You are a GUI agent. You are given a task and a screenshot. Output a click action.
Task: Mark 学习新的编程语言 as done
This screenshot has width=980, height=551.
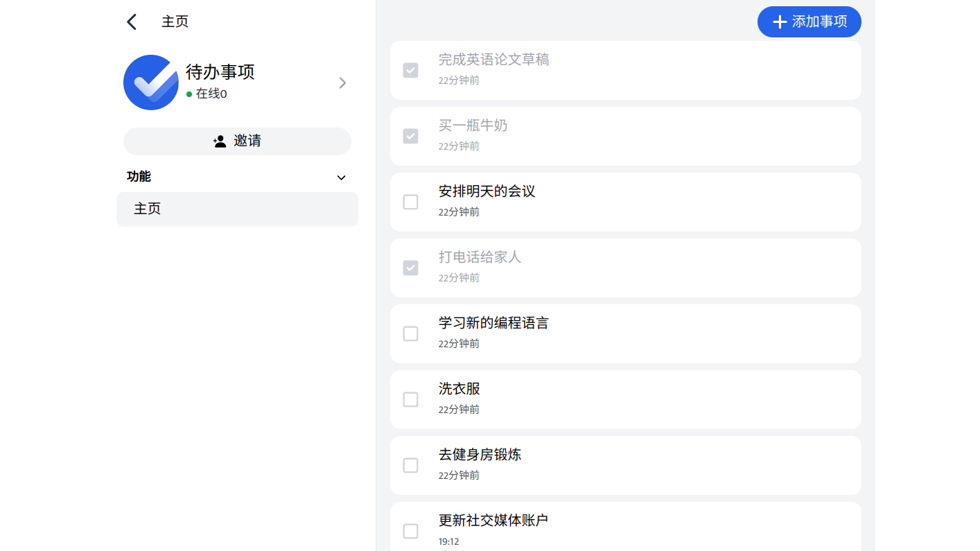410,333
